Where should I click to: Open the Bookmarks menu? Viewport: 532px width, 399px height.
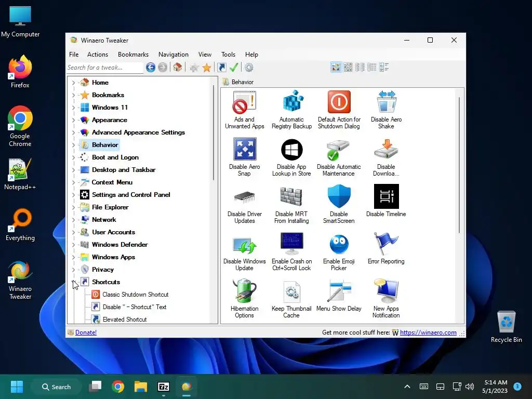(133, 54)
